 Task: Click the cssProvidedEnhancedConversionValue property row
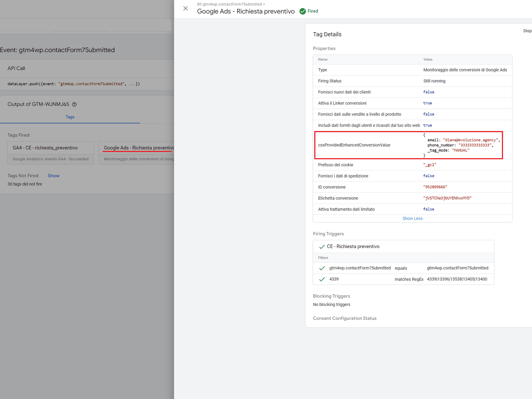click(x=354, y=145)
